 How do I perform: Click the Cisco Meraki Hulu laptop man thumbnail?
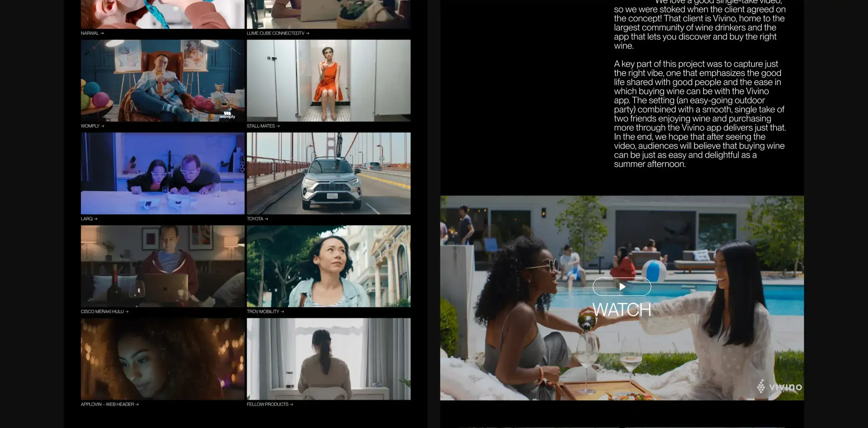coord(162,266)
